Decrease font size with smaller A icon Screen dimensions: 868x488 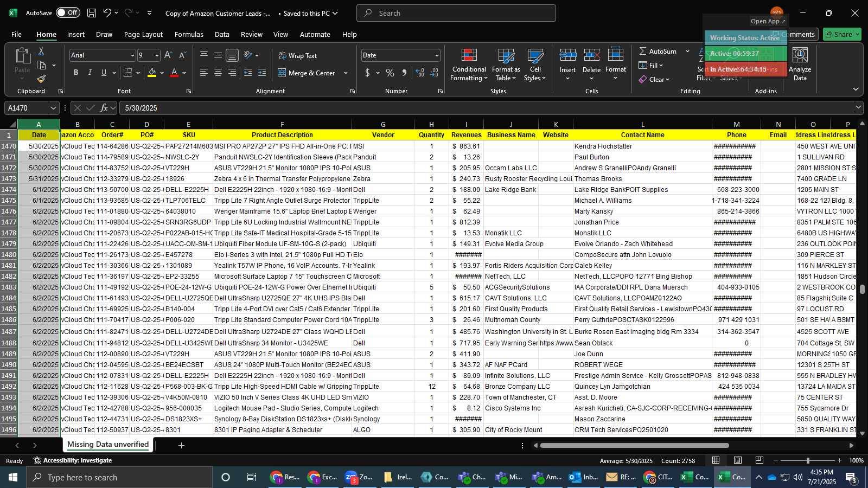(x=182, y=55)
